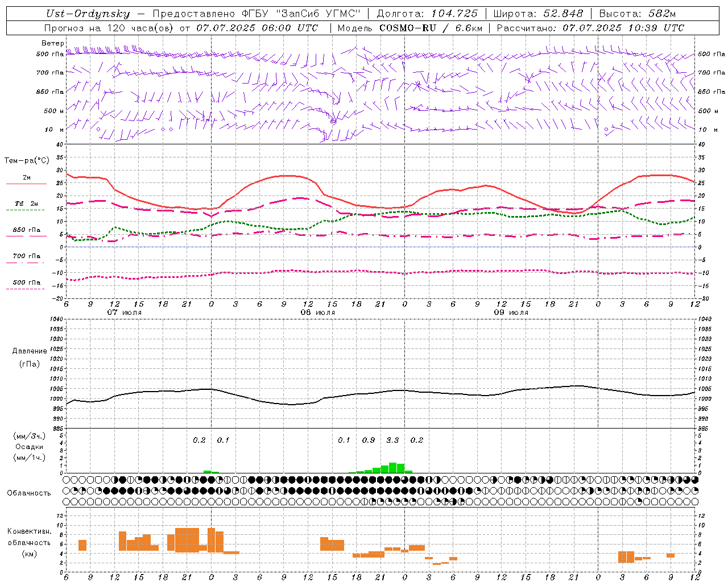Click the Конвективн. convective cloud label

(30, 531)
